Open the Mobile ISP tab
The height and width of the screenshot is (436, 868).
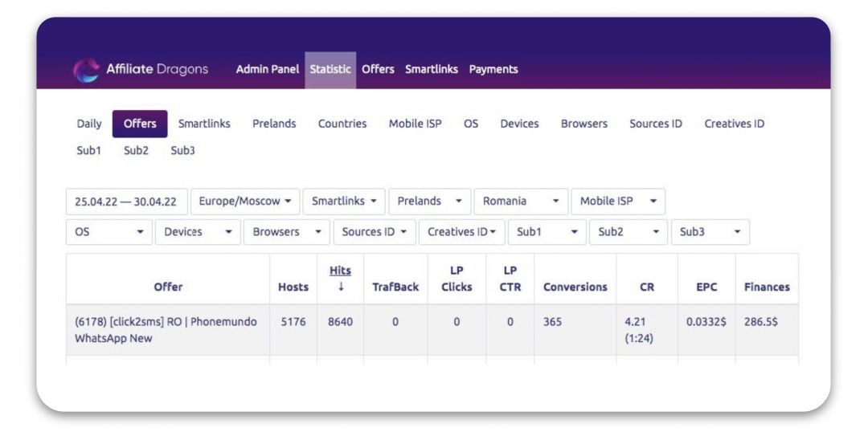tap(415, 124)
